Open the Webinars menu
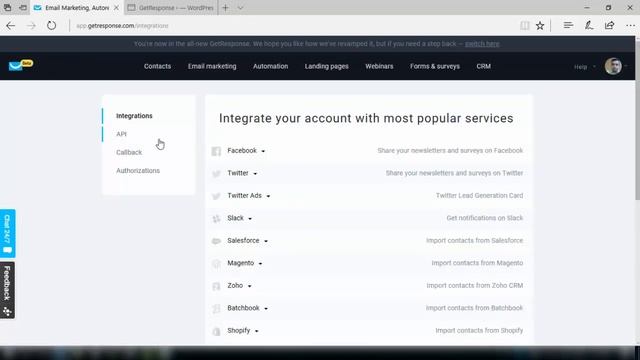The image size is (640, 360). click(379, 66)
